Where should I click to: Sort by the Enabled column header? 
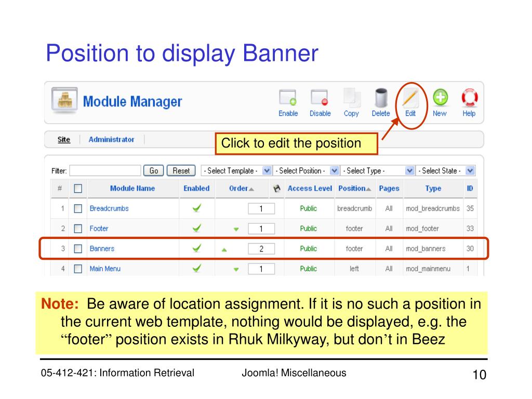coord(196,188)
